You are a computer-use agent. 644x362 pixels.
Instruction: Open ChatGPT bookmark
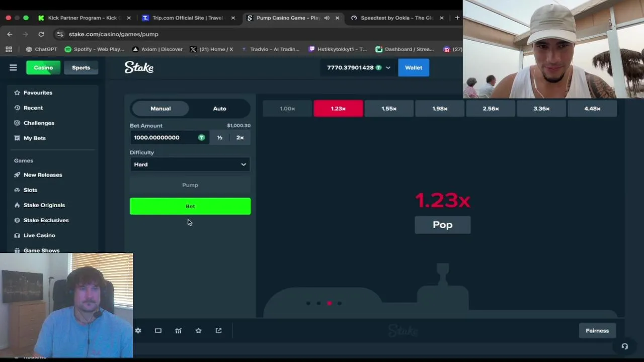(41, 49)
